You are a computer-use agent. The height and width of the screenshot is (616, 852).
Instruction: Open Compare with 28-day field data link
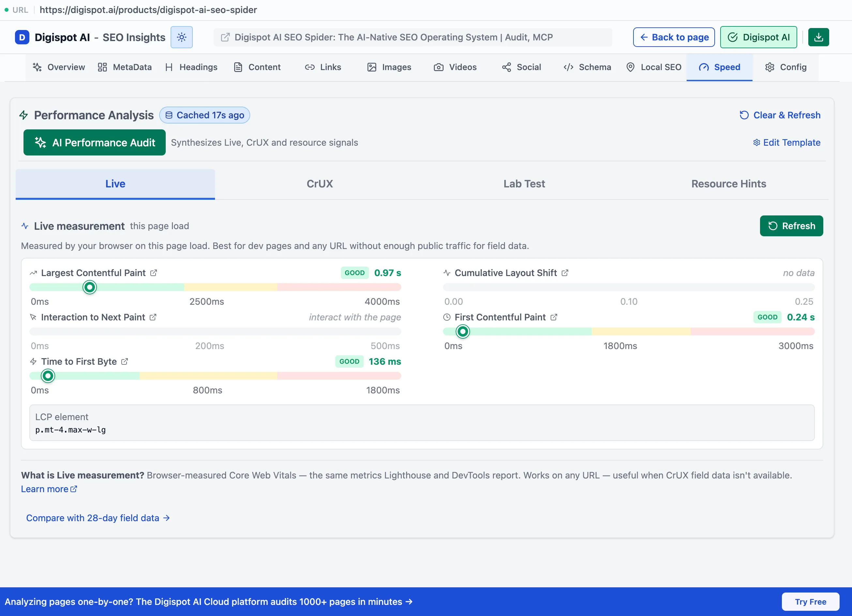point(98,518)
